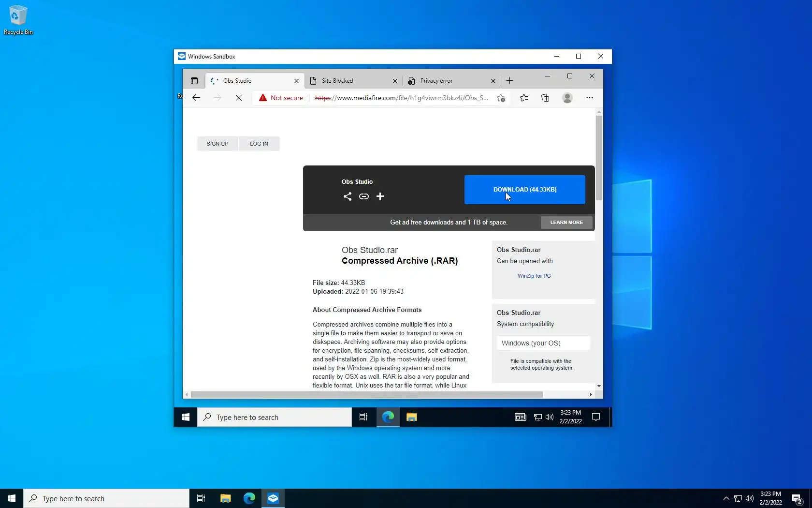Click LOG IN on MediaFire page
812x508 pixels.
pyautogui.click(x=259, y=144)
